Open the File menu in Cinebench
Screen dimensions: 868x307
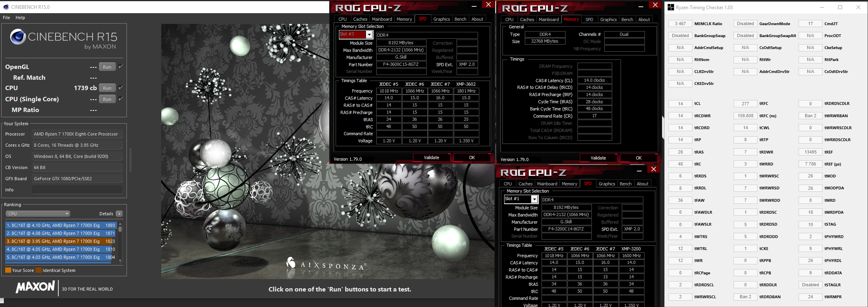coord(6,18)
